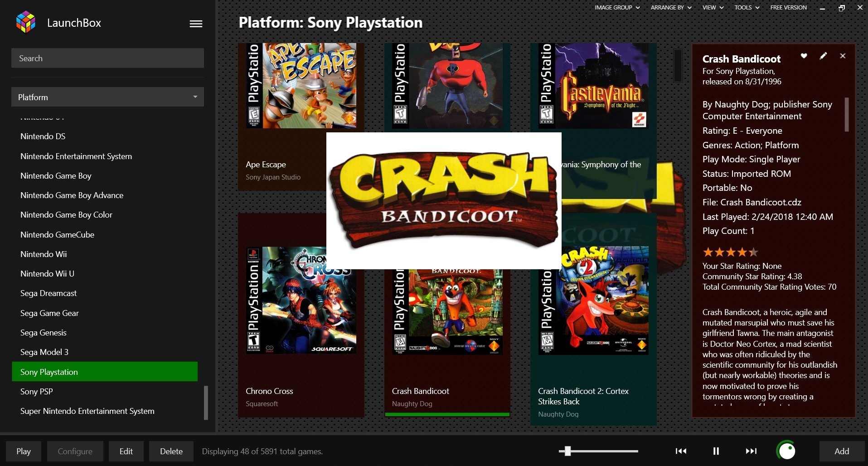Select the Ape Escape box art
Viewport: 868px width, 466px height.
(x=301, y=86)
